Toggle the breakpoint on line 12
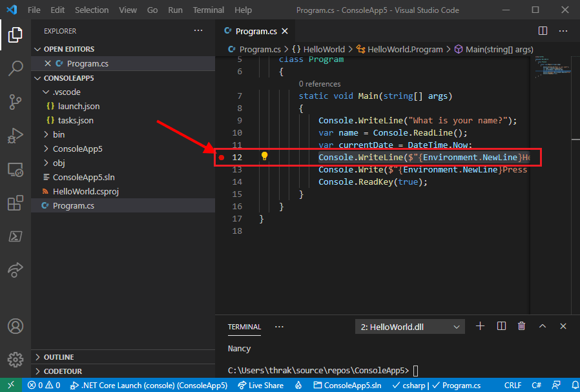This screenshot has width=580, height=392. (x=222, y=156)
